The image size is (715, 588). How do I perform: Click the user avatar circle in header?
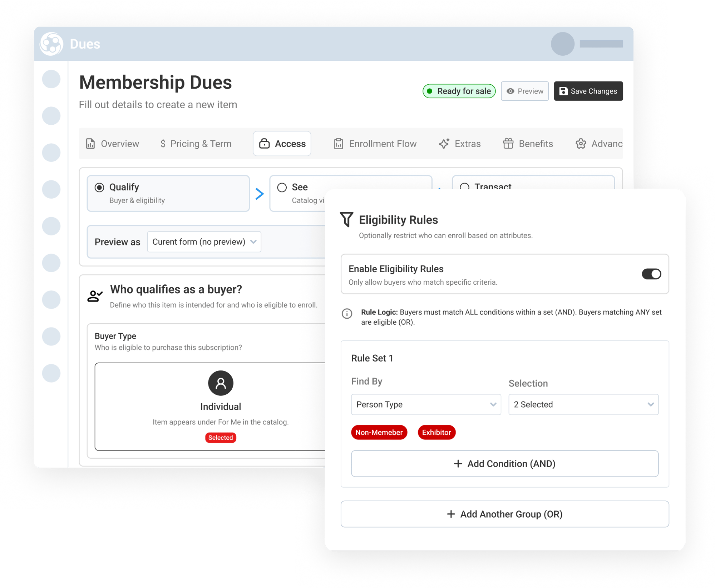(562, 44)
